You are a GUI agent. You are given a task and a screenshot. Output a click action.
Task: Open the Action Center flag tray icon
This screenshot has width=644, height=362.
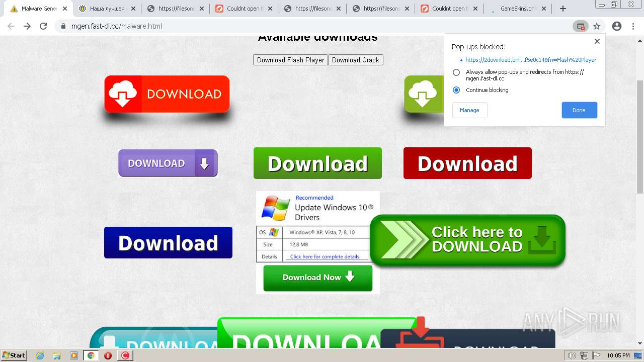(x=596, y=355)
